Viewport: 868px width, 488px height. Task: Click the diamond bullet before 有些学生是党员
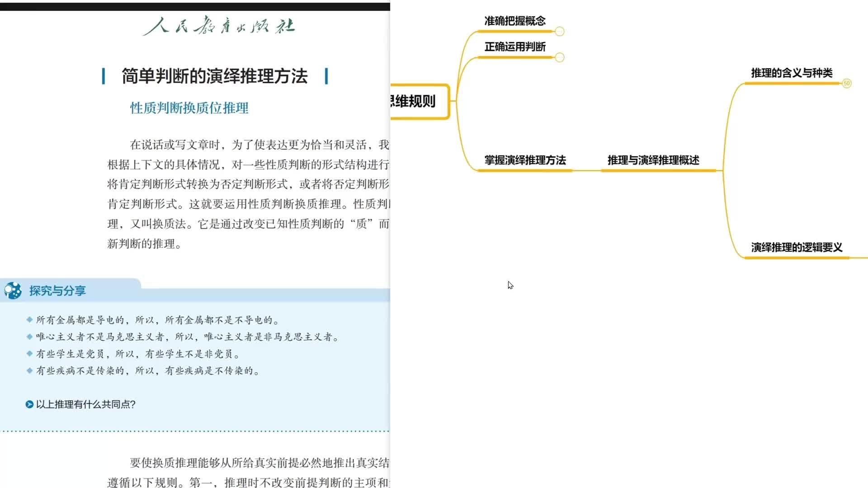pyautogui.click(x=29, y=354)
